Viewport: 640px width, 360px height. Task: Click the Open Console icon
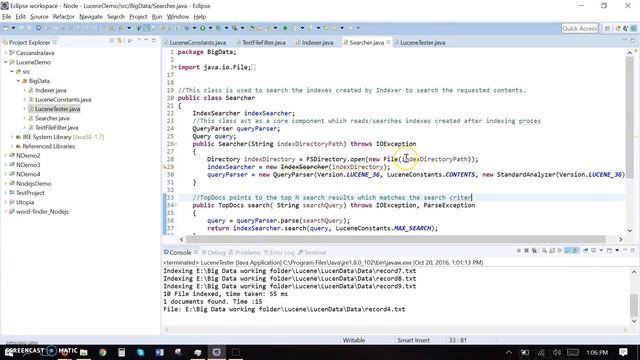point(609,251)
